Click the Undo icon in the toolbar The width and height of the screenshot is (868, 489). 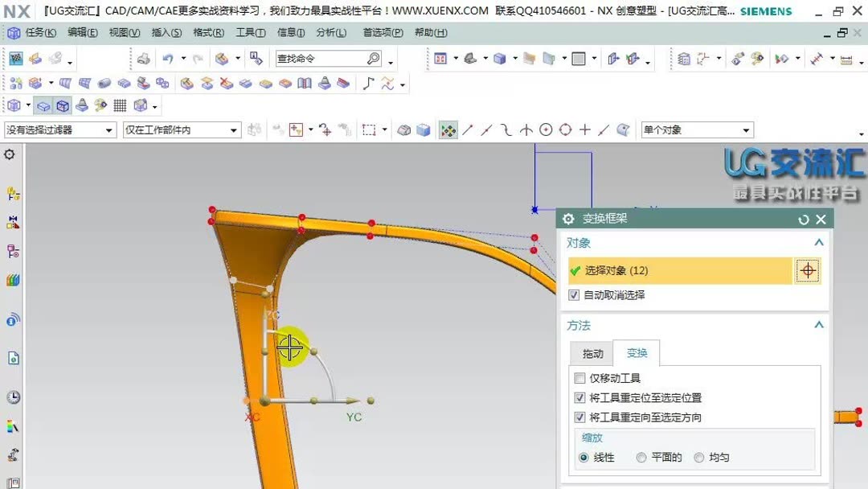(x=167, y=58)
